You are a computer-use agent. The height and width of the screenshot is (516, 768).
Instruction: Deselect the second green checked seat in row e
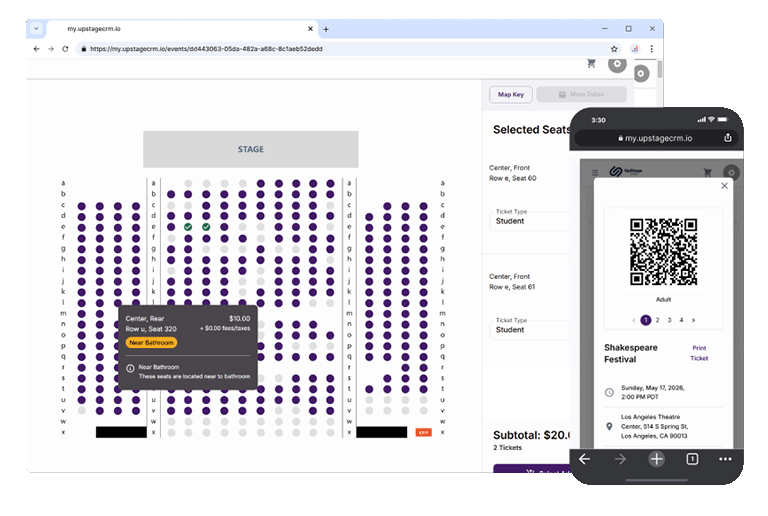click(x=205, y=227)
